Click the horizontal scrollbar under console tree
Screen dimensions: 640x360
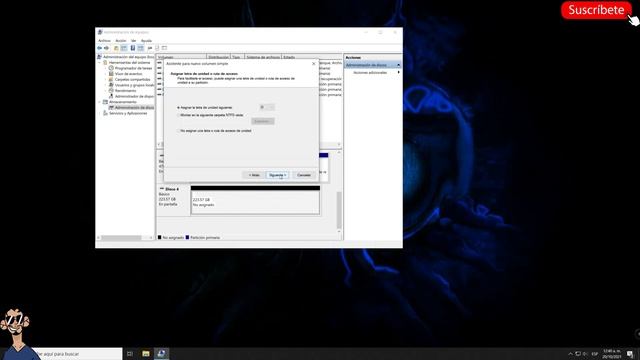point(121,238)
